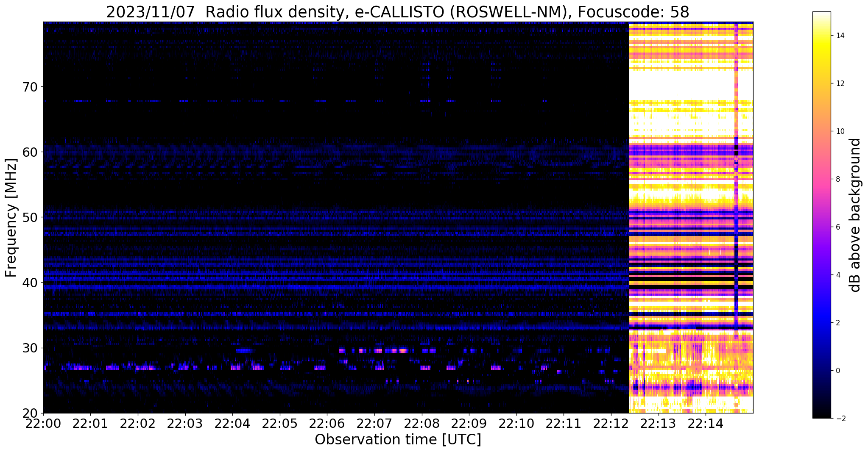This screenshot has height=452, width=868.
Task: Click the 22:13 time tick label
Action: [658, 423]
